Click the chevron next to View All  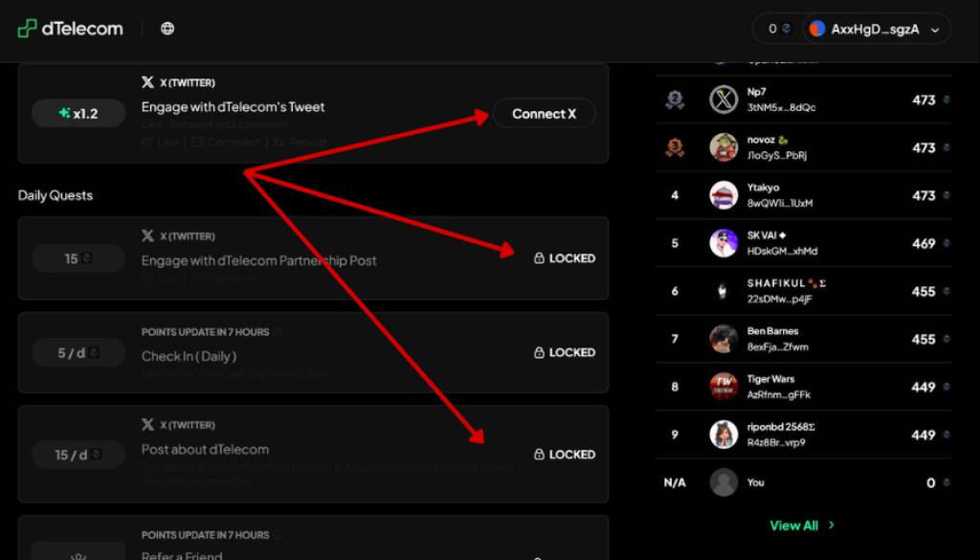(832, 526)
